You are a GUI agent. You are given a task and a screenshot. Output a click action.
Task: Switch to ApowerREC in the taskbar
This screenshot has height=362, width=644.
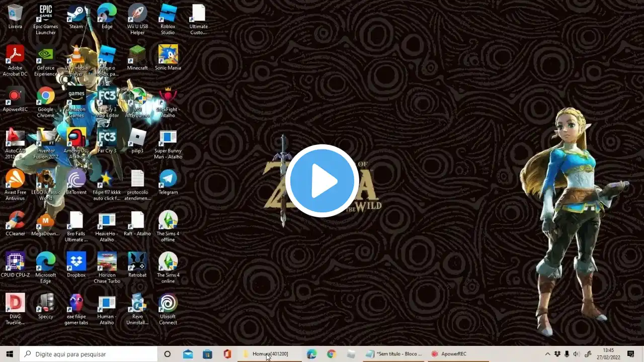(x=457, y=354)
